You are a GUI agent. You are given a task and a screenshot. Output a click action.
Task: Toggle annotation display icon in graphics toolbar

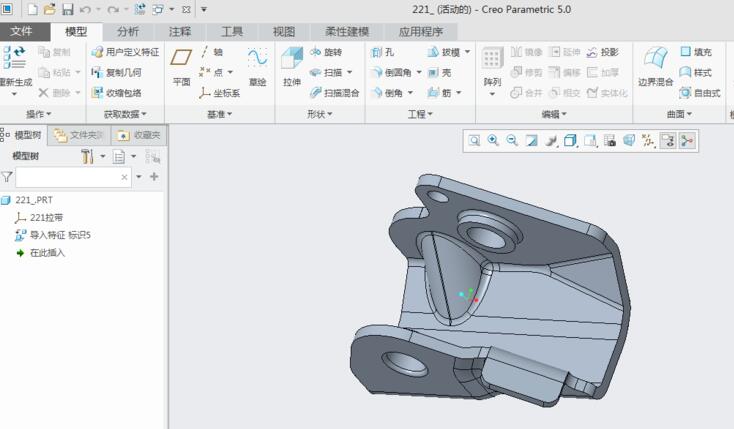coord(668,141)
